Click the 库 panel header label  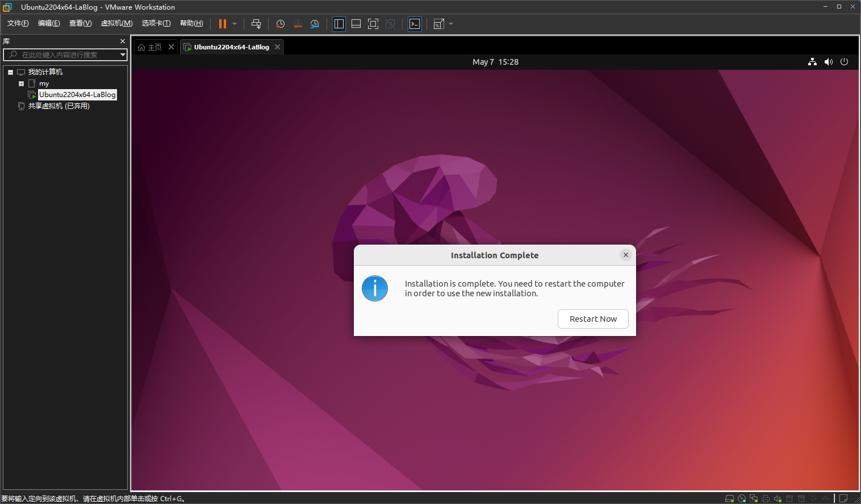point(6,41)
